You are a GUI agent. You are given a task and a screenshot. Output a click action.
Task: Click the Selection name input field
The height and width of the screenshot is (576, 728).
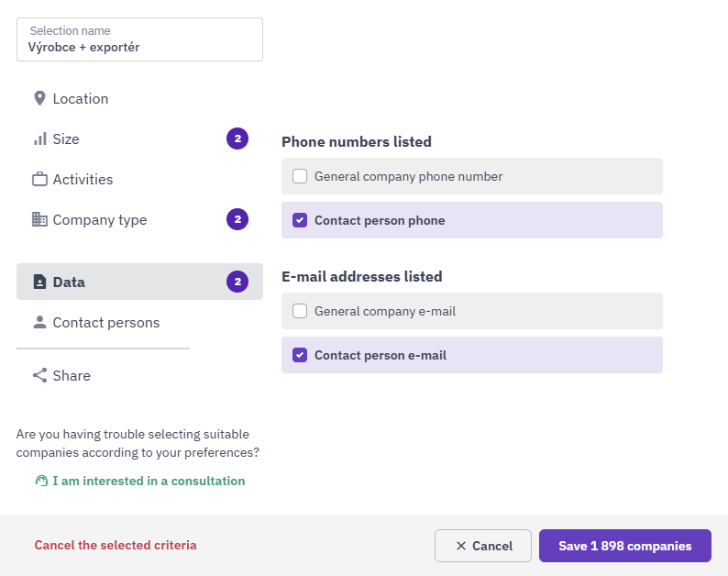(139, 39)
